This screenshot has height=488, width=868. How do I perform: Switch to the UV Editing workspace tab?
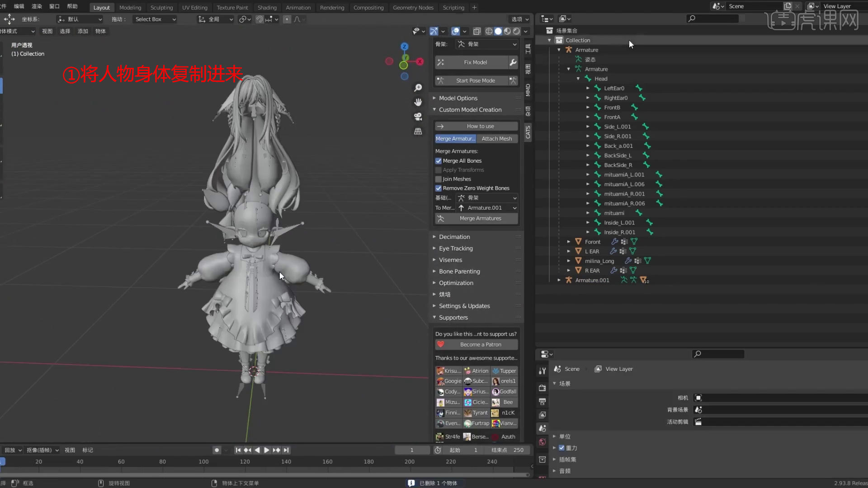click(x=195, y=7)
